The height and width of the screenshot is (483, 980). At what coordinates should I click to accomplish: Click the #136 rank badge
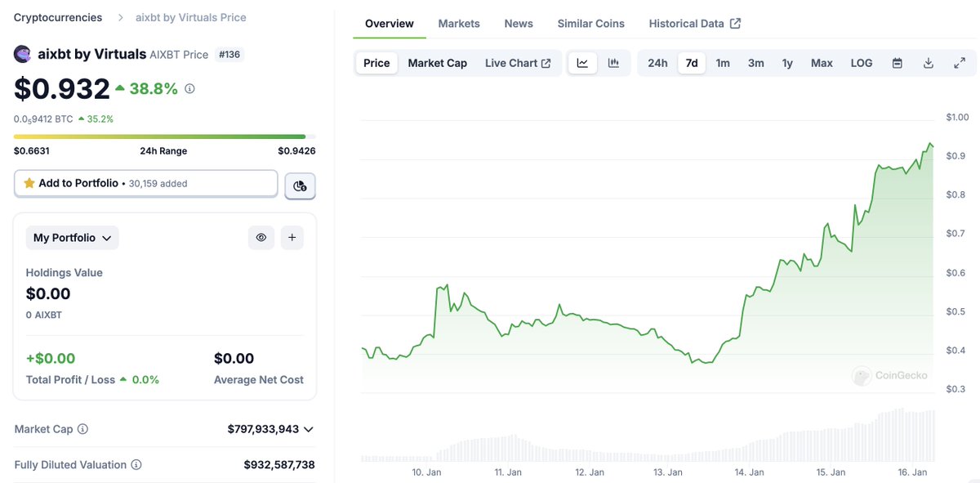(x=229, y=55)
